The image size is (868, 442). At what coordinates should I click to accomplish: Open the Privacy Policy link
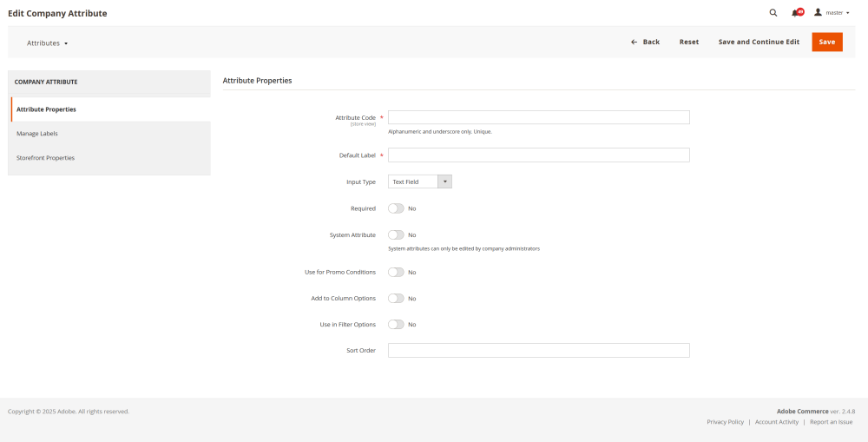pos(725,422)
